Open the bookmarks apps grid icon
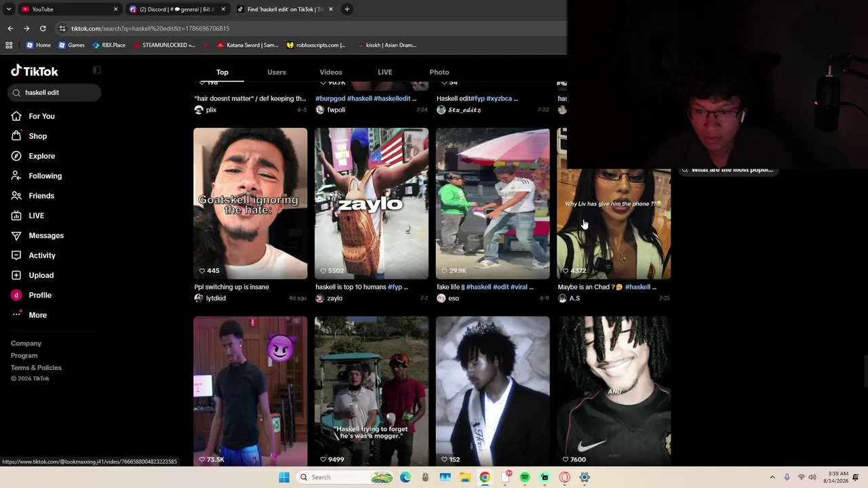This screenshot has width=868, height=488. coord(9,45)
